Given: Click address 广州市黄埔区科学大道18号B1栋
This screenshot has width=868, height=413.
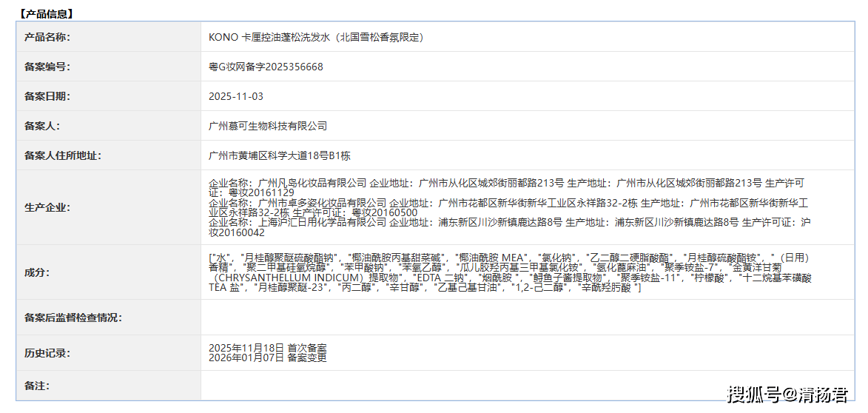Looking at the screenshot, I should pyautogui.click(x=280, y=156).
